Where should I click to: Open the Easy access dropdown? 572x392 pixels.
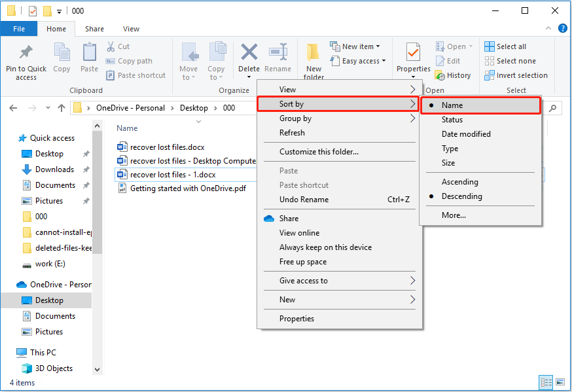358,60
